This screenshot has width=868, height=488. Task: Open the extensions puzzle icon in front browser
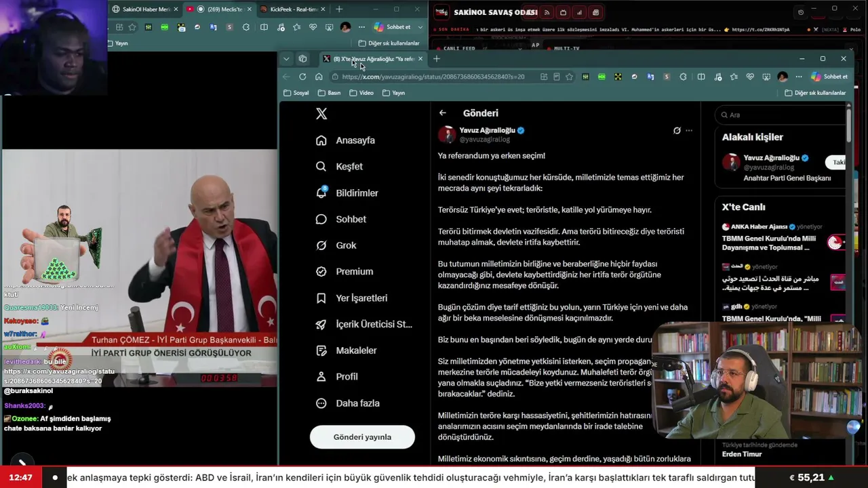tap(683, 77)
